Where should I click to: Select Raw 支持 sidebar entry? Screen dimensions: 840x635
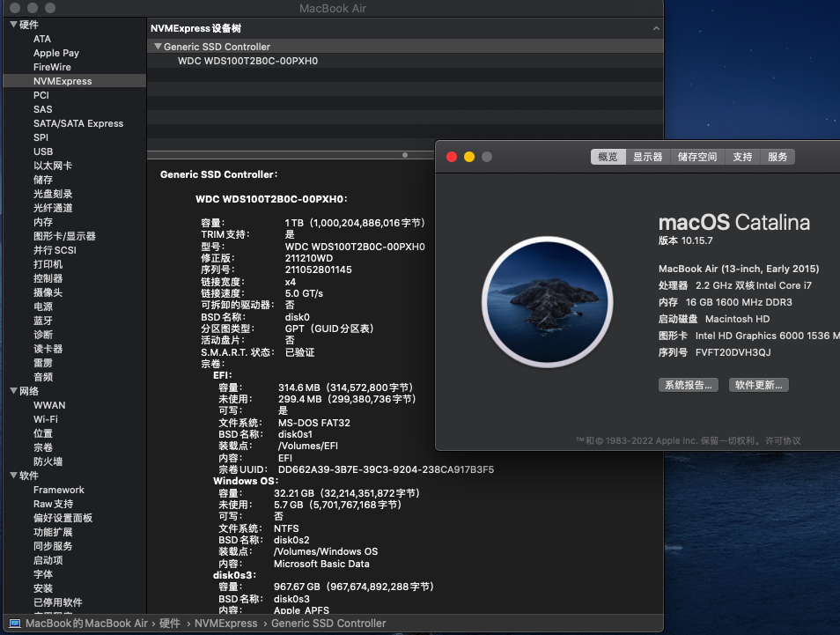53,504
